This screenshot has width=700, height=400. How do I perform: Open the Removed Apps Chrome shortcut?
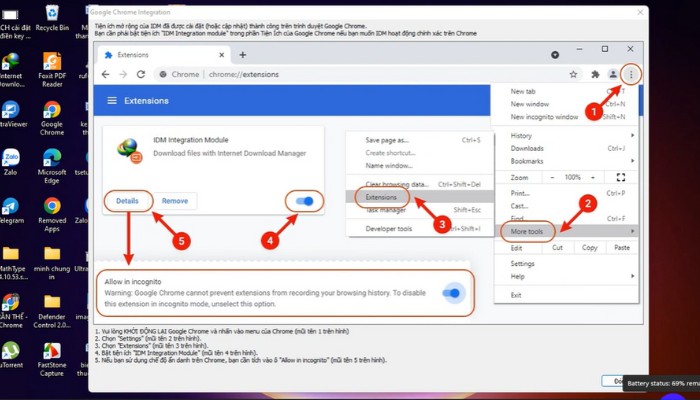coord(52,215)
